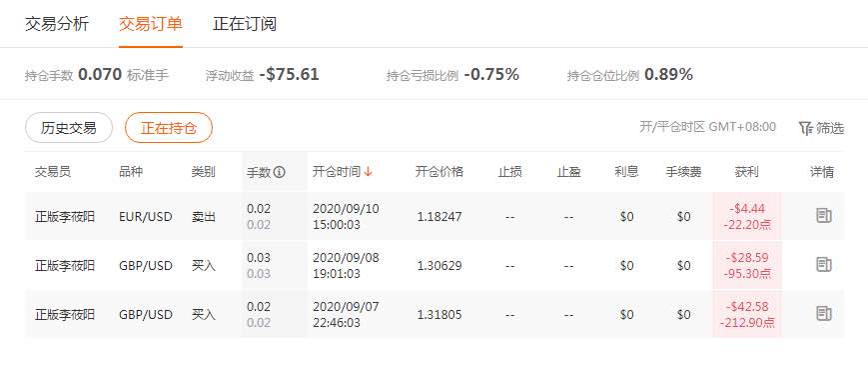Click GBP/USD symbol in the 2020/09/07 row
The width and height of the screenshot is (868, 388).
coord(146,314)
